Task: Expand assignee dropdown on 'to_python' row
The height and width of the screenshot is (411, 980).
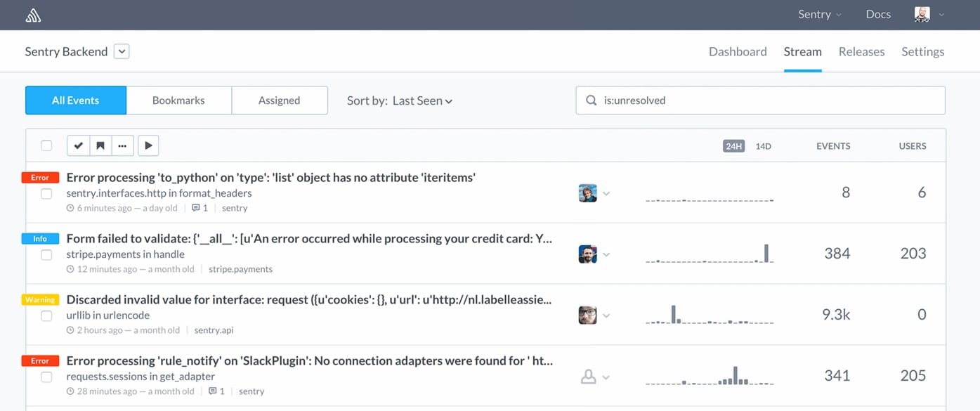Action: point(606,194)
